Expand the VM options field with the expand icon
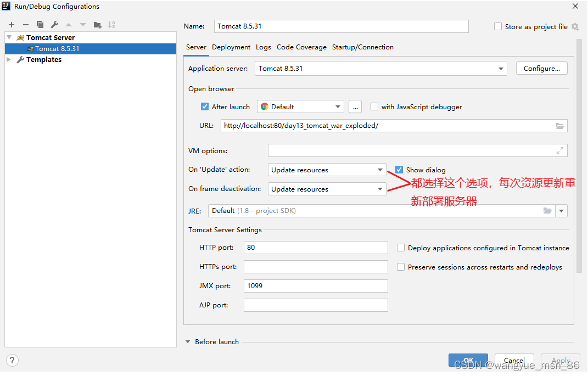Screen dimensions: 588x376 [560, 151]
